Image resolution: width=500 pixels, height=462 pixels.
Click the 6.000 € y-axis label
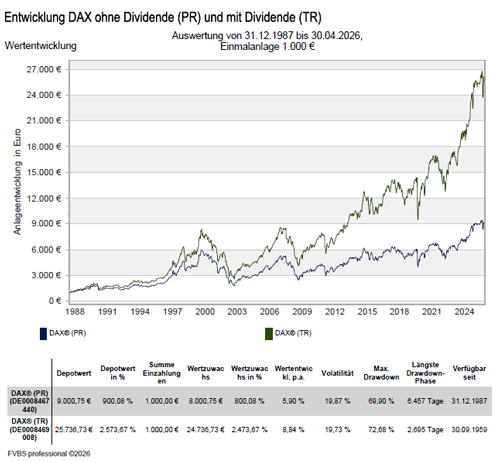(x=46, y=250)
